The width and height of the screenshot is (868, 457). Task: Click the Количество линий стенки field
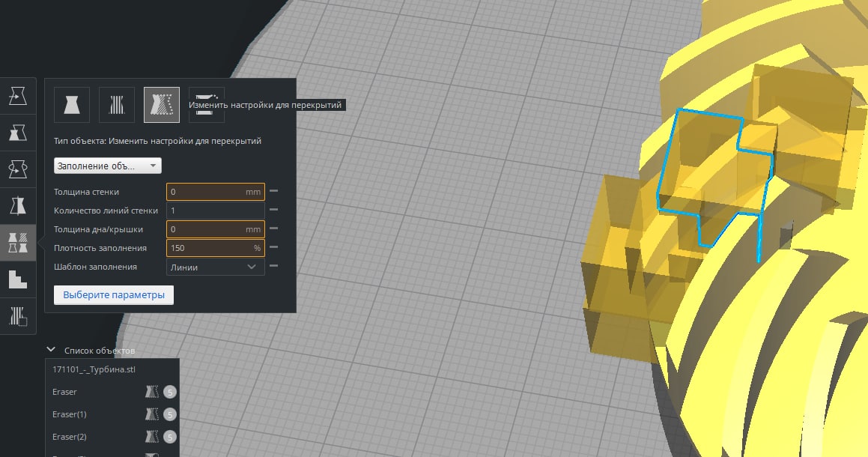point(216,211)
